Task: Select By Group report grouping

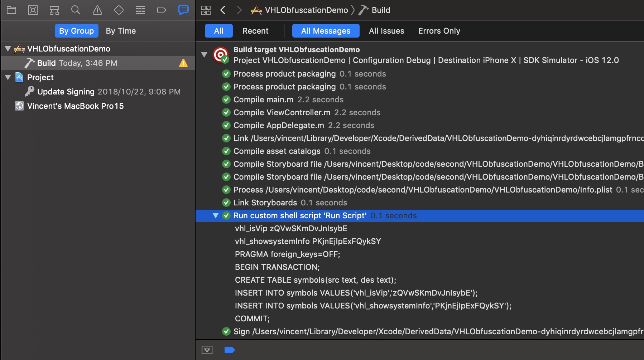Action: click(x=76, y=31)
